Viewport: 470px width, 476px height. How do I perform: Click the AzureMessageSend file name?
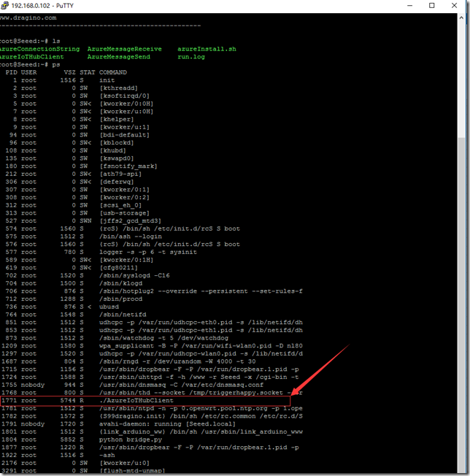click(x=119, y=57)
